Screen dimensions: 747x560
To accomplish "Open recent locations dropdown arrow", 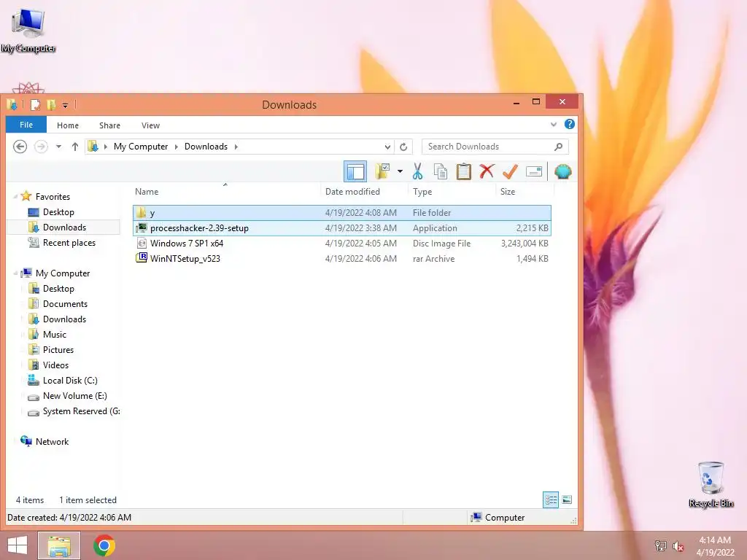I will 58,147.
